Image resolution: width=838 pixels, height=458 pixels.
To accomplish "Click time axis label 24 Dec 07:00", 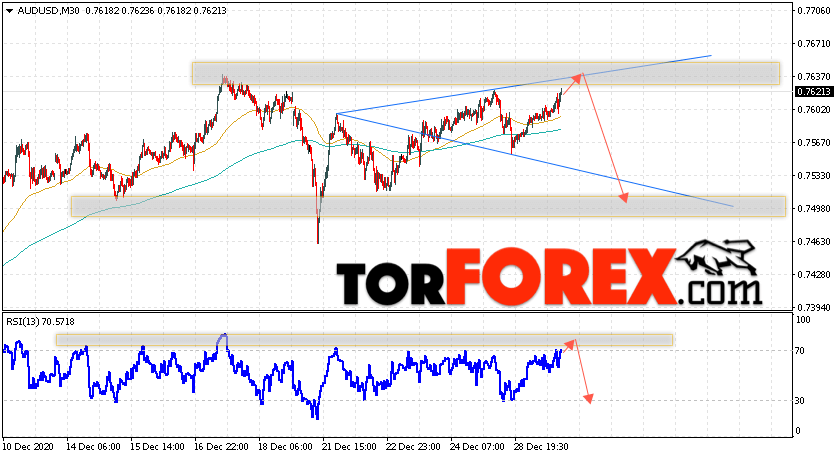I will point(477,446).
